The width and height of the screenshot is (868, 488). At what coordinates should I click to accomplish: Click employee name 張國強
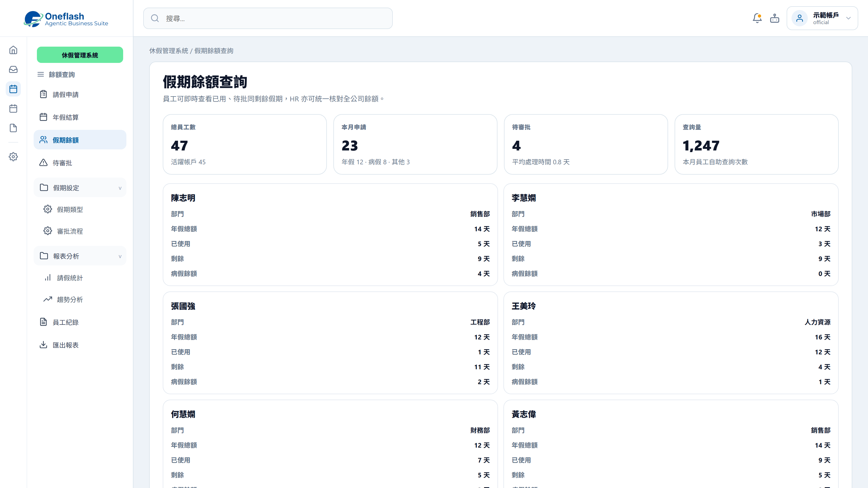coord(183,306)
